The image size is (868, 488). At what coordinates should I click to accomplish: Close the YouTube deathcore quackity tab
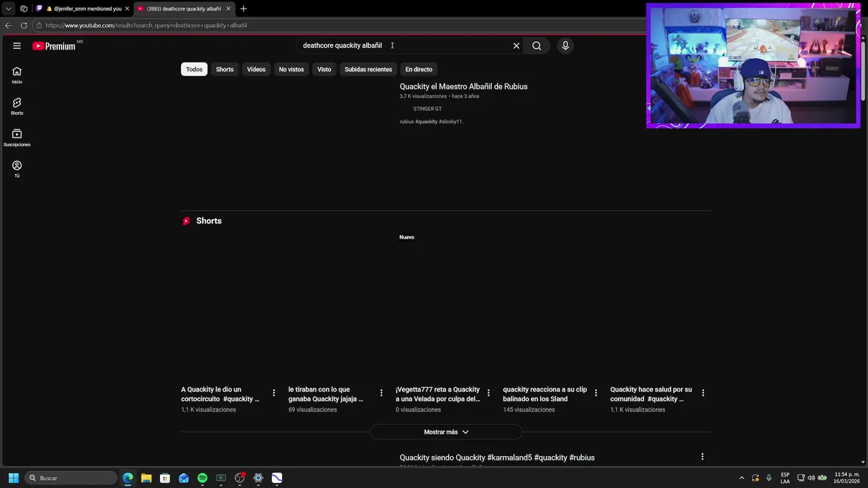pyautogui.click(x=228, y=9)
